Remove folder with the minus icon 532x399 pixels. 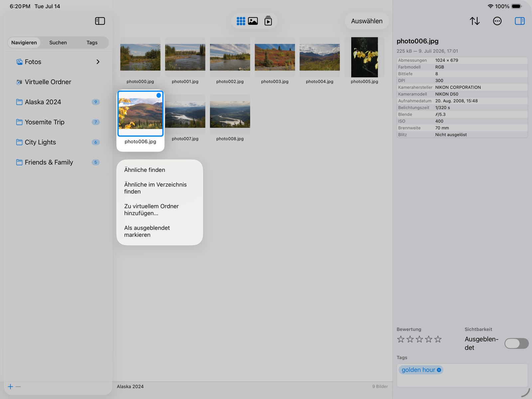[18, 386]
